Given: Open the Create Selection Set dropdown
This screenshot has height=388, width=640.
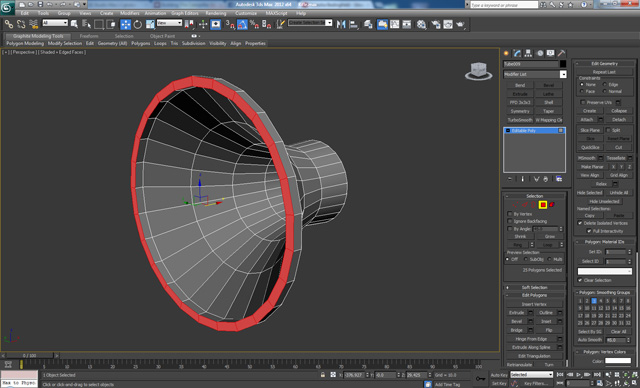Looking at the screenshot, I should (310, 23).
